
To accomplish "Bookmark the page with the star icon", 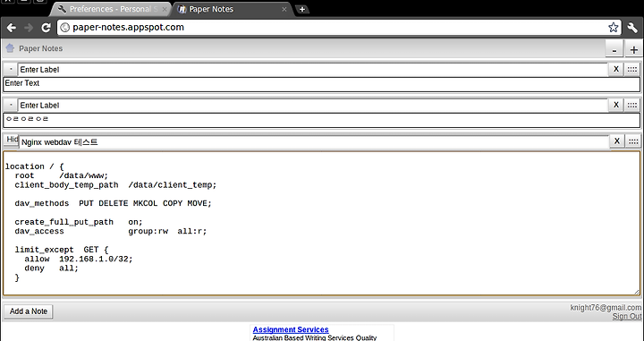I will pos(613,28).
